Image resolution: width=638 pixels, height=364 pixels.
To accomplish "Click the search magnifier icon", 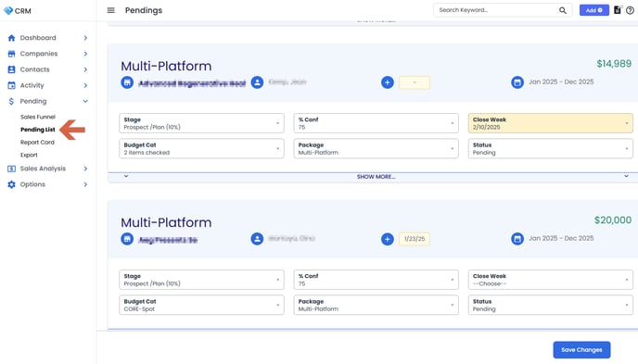I will pyautogui.click(x=562, y=10).
